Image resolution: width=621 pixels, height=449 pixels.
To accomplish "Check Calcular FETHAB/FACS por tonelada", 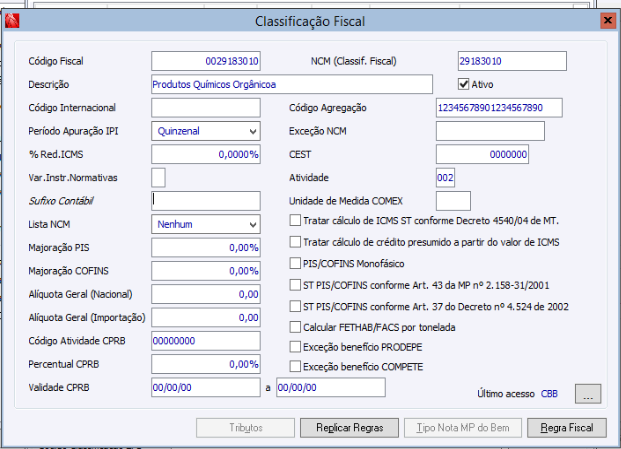I will [295, 327].
